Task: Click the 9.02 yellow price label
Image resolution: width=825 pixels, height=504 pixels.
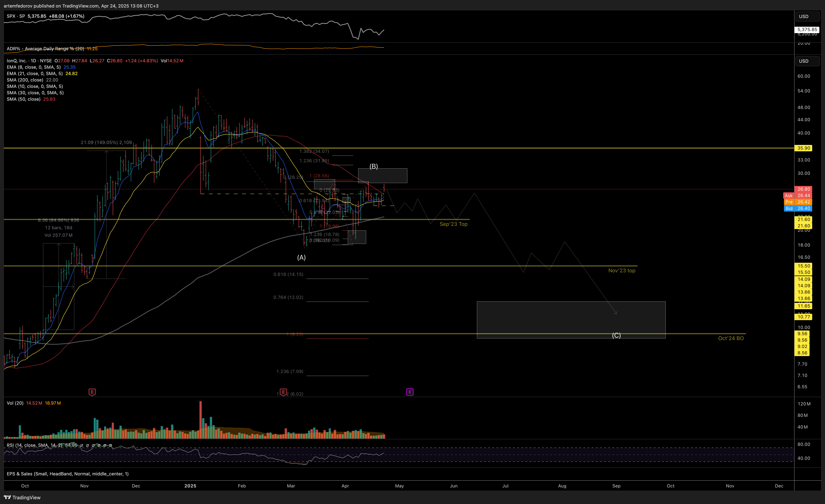Action: pos(802,347)
